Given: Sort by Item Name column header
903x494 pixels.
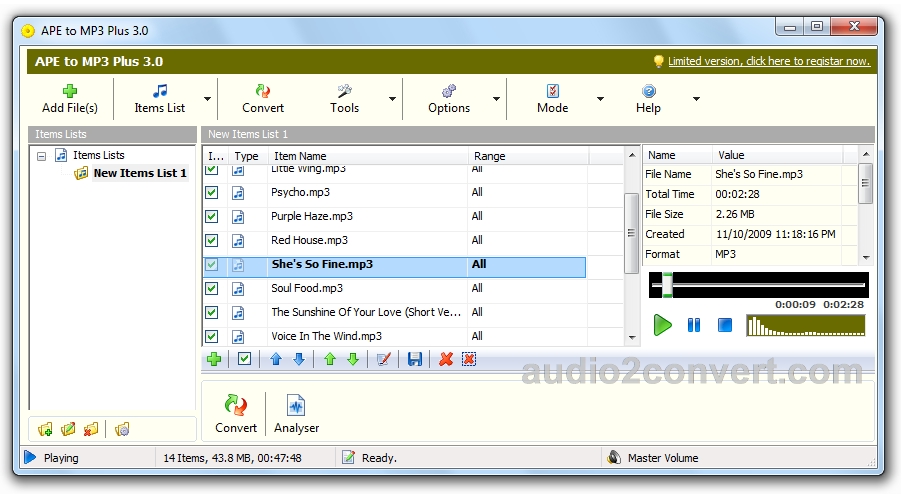Looking at the screenshot, I should point(369,156).
